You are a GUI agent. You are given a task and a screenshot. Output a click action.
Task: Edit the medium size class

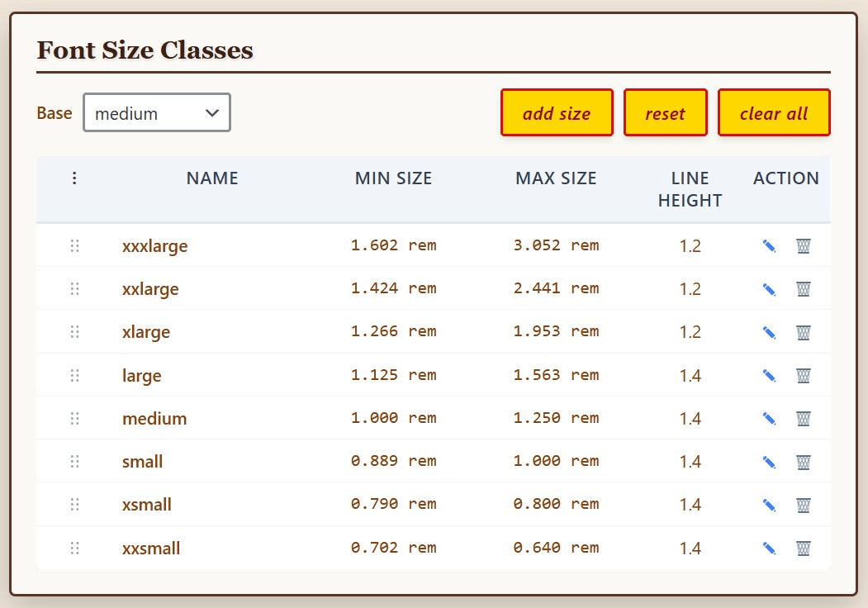[x=769, y=418]
